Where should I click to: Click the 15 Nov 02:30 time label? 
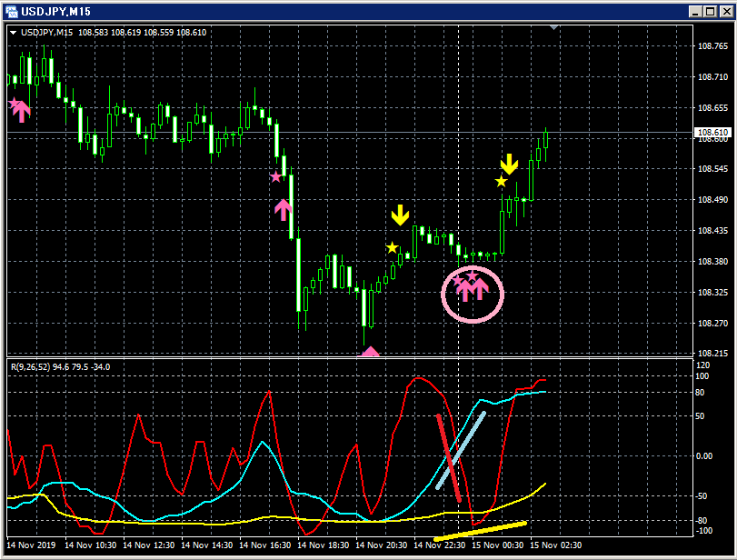point(556,545)
